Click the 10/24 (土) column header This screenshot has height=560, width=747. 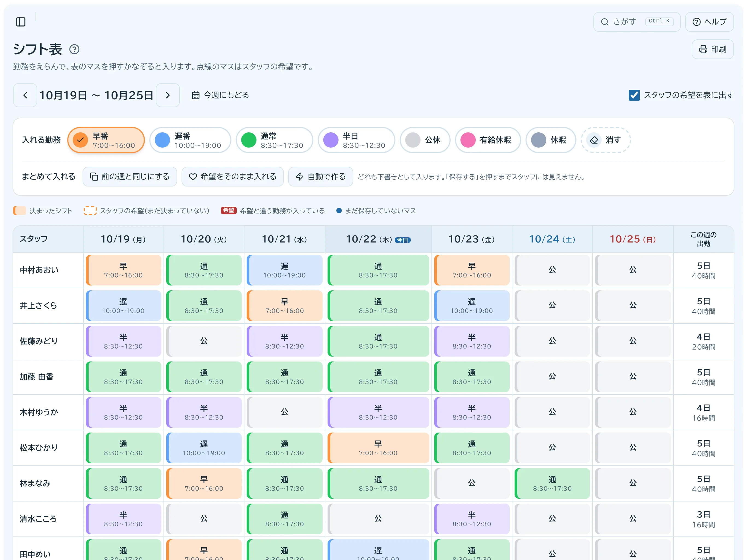(x=552, y=240)
